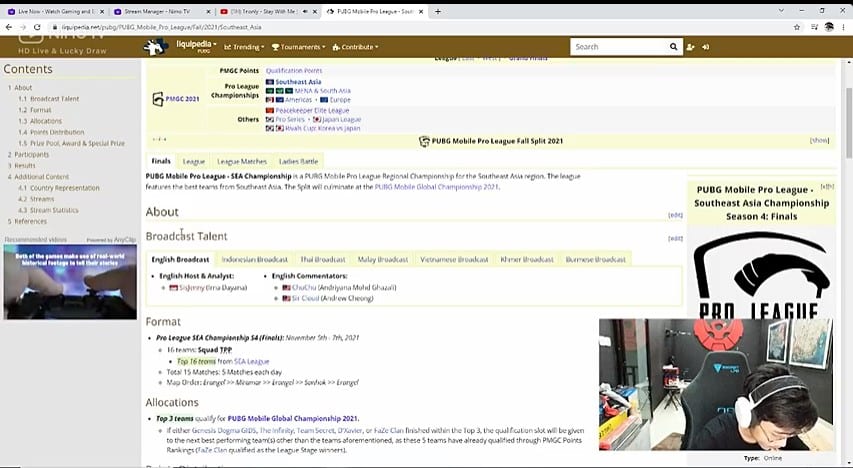The height and width of the screenshot is (468, 853).
Task: Close the Live Now Nimo TV tab
Action: coord(102,11)
